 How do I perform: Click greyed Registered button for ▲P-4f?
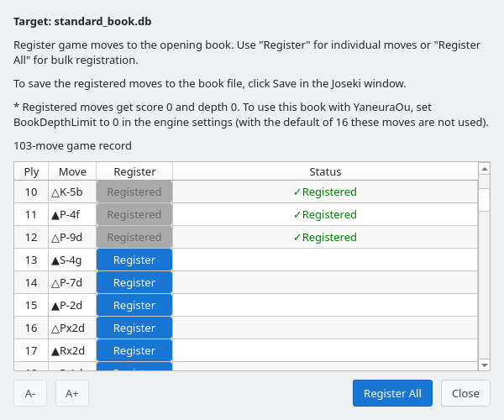[134, 214]
